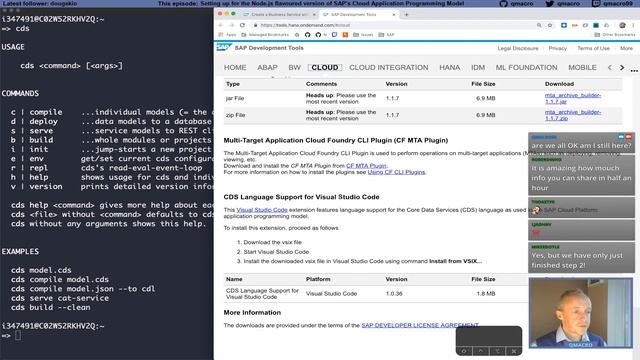The width and height of the screenshot is (640, 360).
Task: Click the padlock icon in the address bar
Action: point(256,25)
